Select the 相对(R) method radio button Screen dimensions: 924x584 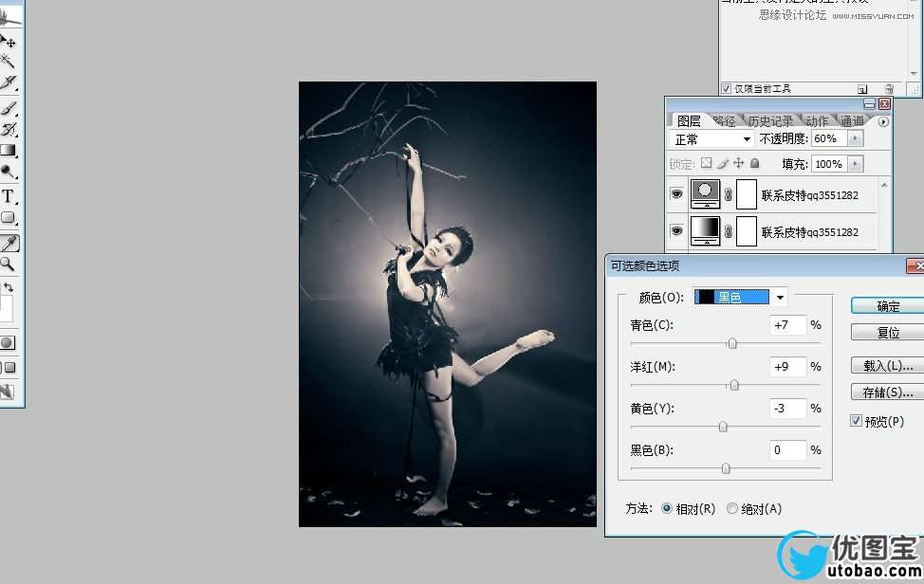coord(667,508)
